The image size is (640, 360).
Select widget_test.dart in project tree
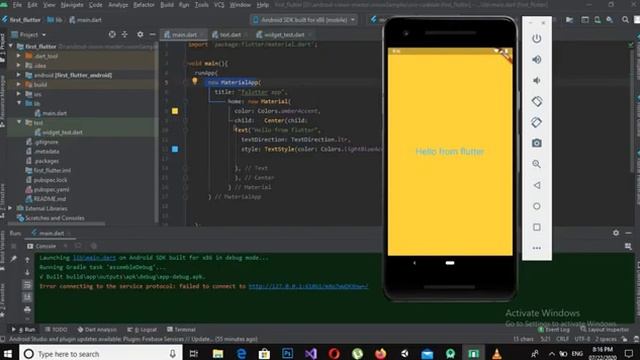(59, 132)
